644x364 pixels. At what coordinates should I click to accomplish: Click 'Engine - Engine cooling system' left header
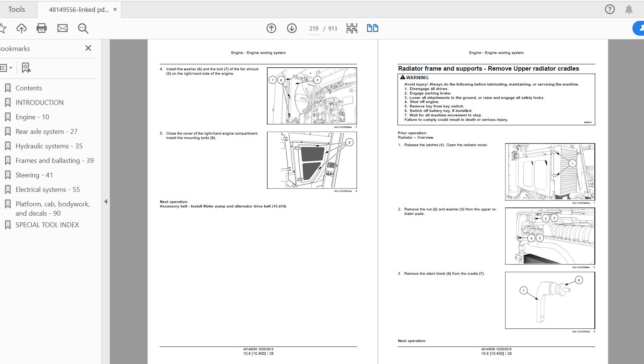(x=258, y=53)
